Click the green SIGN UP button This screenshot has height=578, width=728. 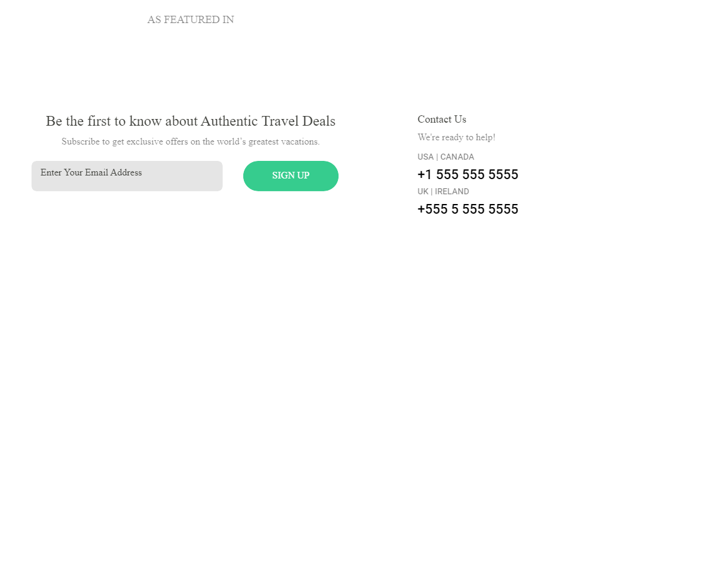coord(291,176)
